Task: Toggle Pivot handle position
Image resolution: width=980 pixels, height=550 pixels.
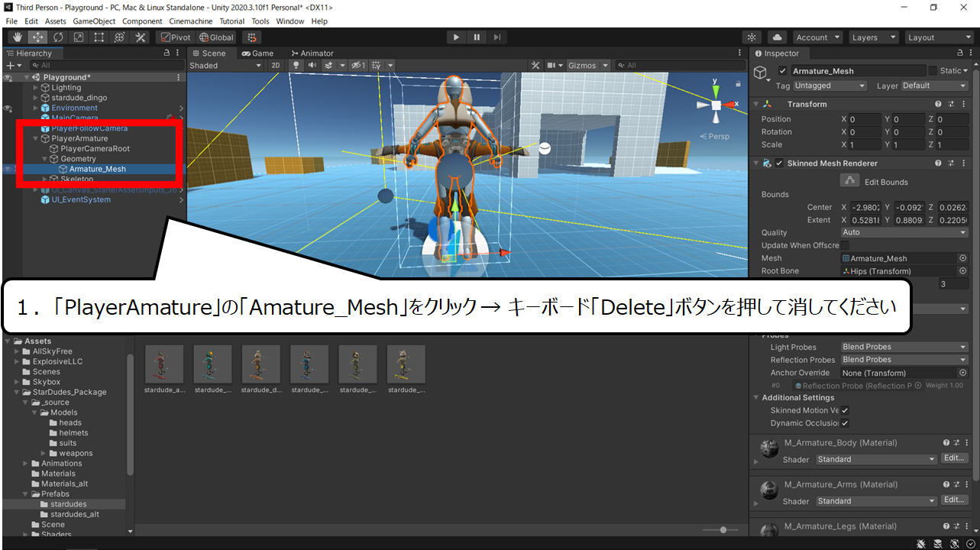Action: 175,37
